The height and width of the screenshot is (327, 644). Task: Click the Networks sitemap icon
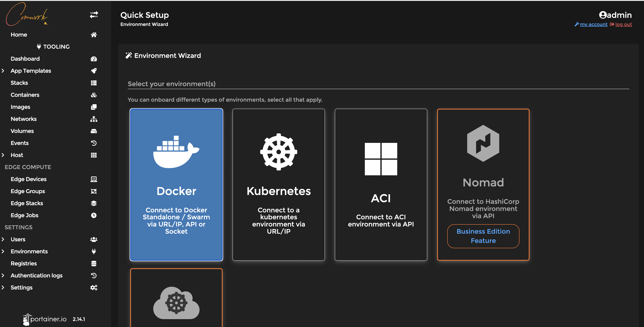pyautogui.click(x=94, y=119)
